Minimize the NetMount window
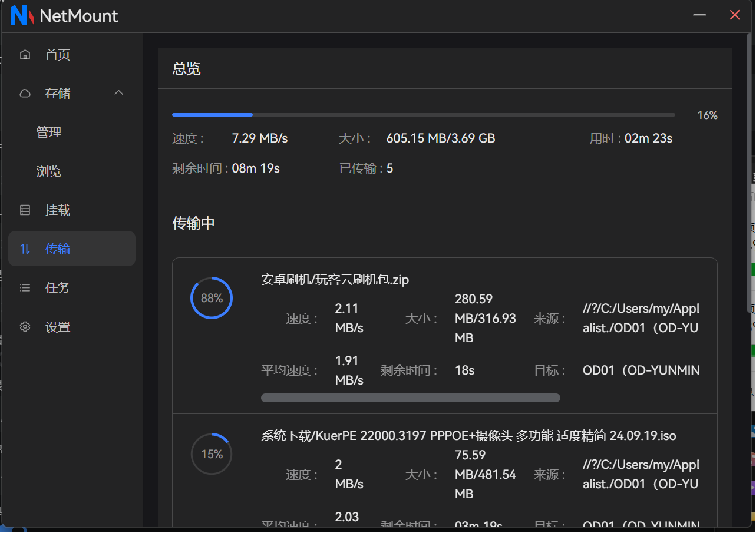756x533 pixels. [x=699, y=15]
